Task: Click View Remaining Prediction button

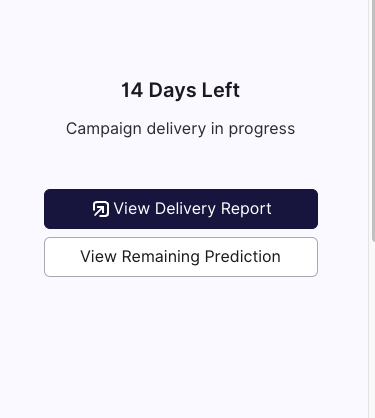Action: point(181,257)
